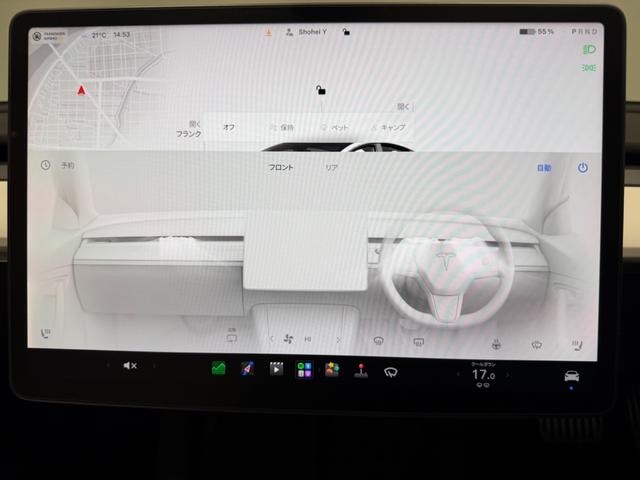This screenshot has height=480, width=640.
Task: Open the Theater clapperboard app
Action: coord(276,369)
